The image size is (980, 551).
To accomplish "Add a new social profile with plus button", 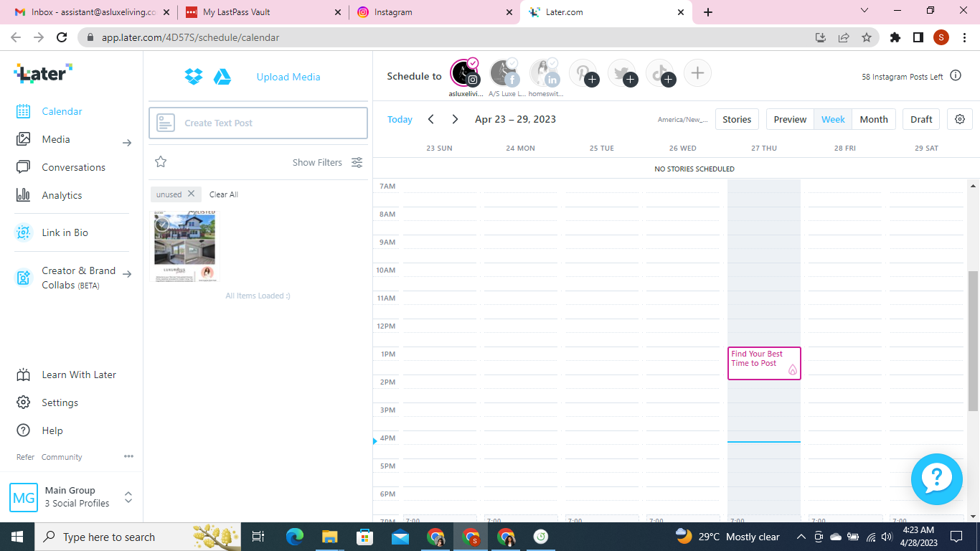I will coord(697,72).
